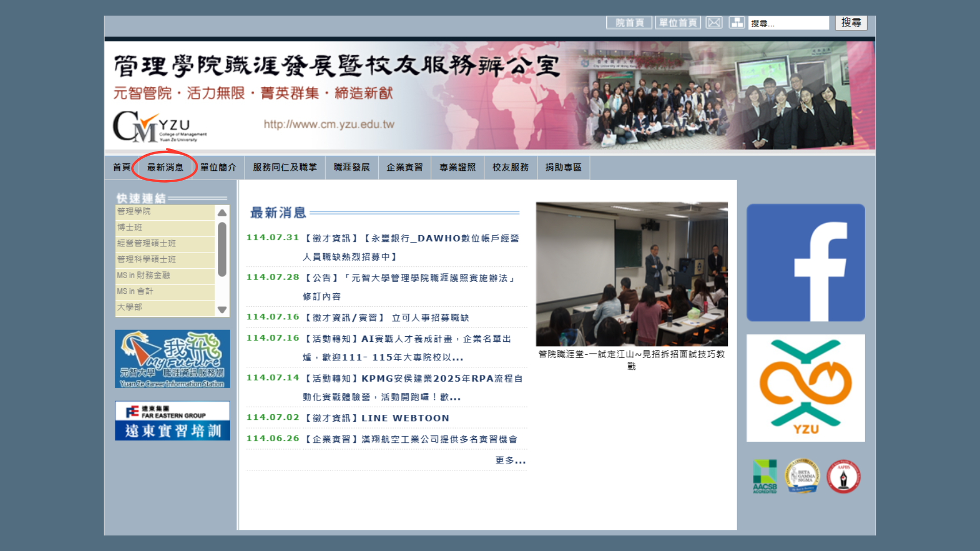Click quick links scroll up arrow
980x551 pixels.
(x=222, y=213)
